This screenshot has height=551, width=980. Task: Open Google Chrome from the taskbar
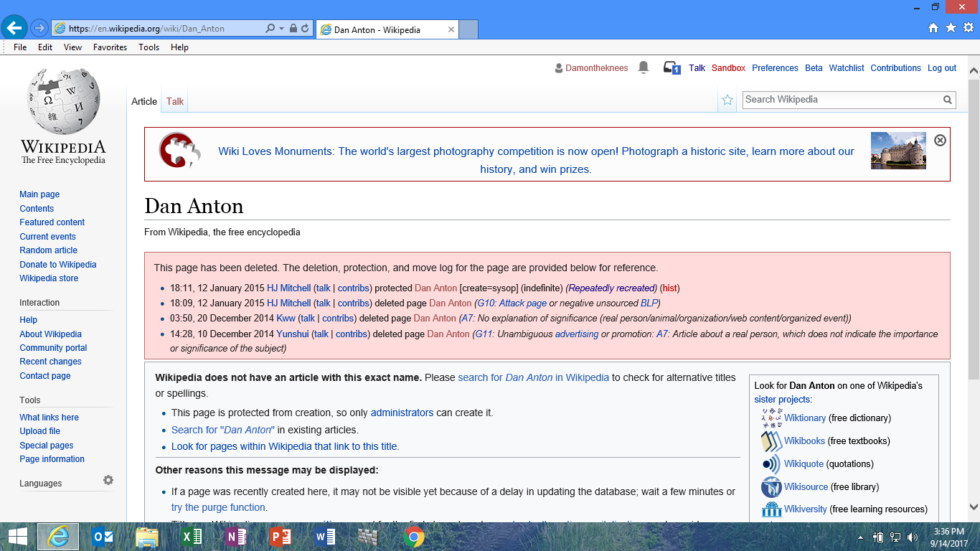[413, 537]
